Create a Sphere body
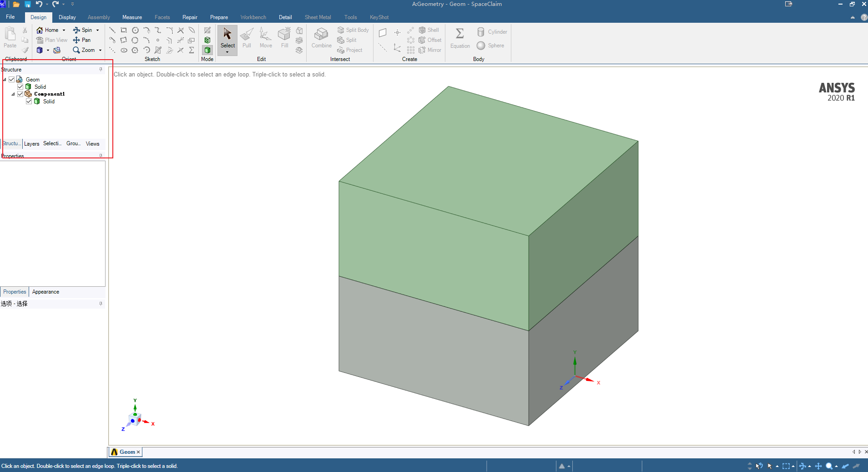 point(490,46)
